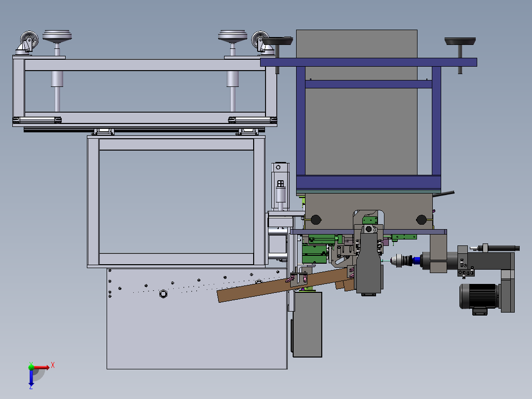The image size is (532, 399).
Task: Select the gray bracket right of the spindle
Action: 438,253
